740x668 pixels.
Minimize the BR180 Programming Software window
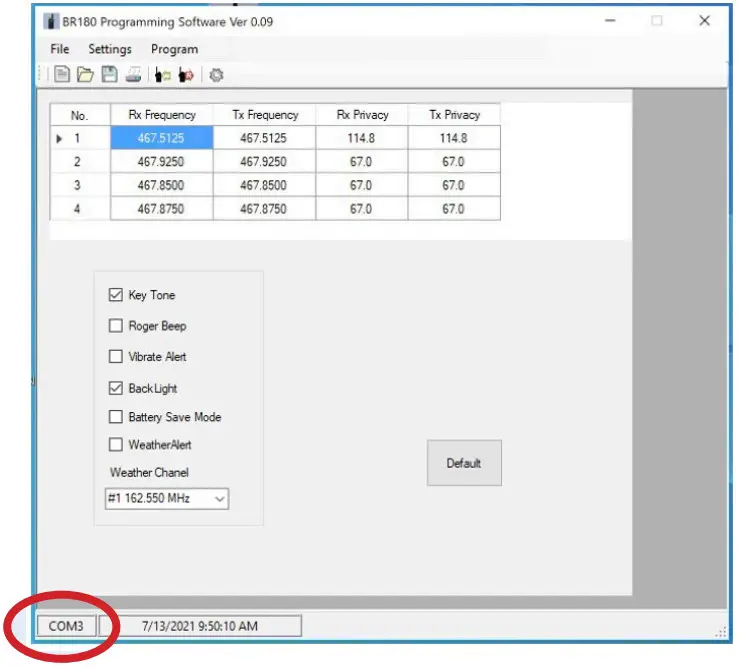(x=610, y=21)
